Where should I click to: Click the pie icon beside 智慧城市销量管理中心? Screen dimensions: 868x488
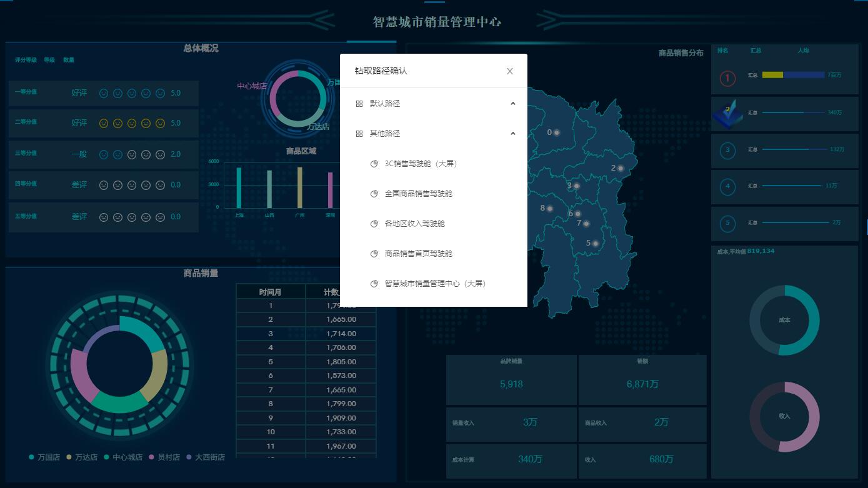(x=374, y=284)
